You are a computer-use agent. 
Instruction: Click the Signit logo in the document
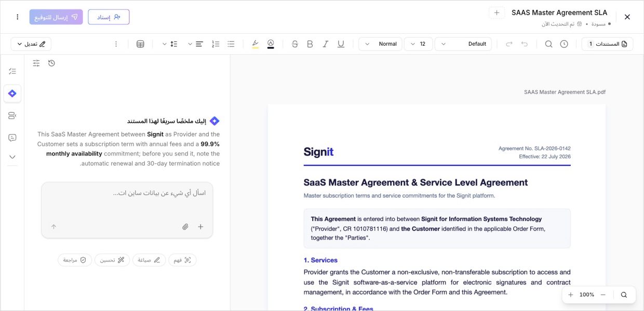point(318,152)
